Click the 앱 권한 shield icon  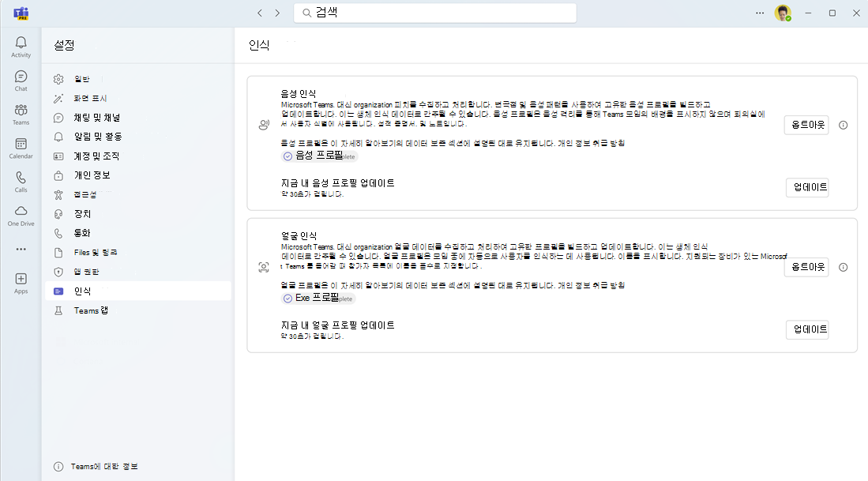[x=58, y=272]
